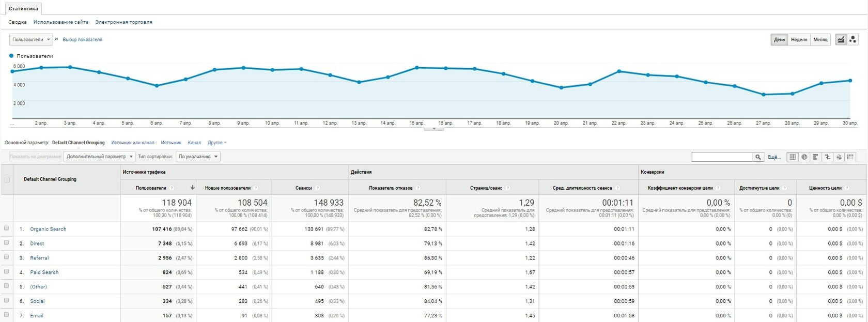868x322 pixels.
Task: Select the pivot table view icon
Action: coord(850,157)
